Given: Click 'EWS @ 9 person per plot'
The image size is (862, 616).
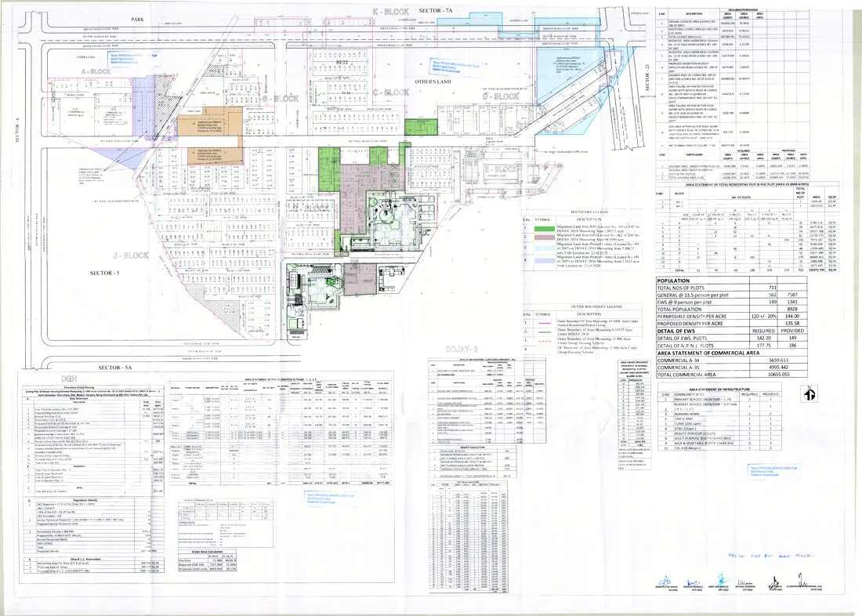Looking at the screenshot, I should (x=684, y=302).
